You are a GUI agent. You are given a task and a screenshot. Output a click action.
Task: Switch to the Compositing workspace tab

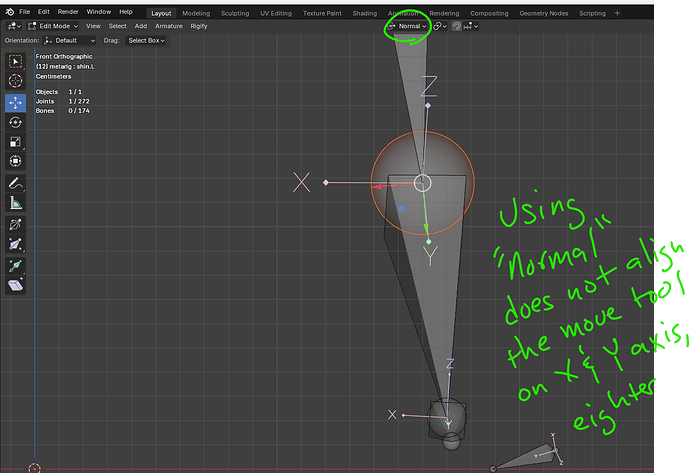[x=489, y=13]
